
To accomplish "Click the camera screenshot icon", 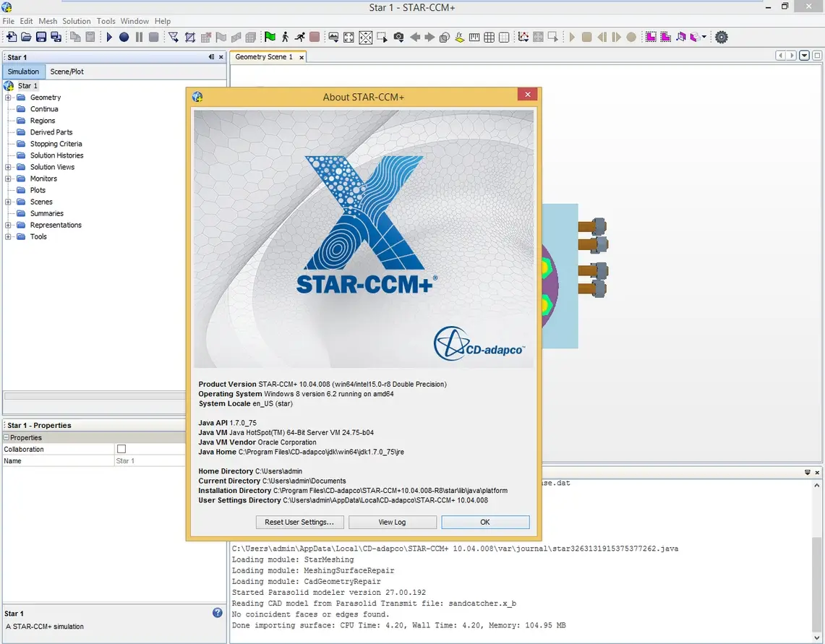I will click(398, 37).
